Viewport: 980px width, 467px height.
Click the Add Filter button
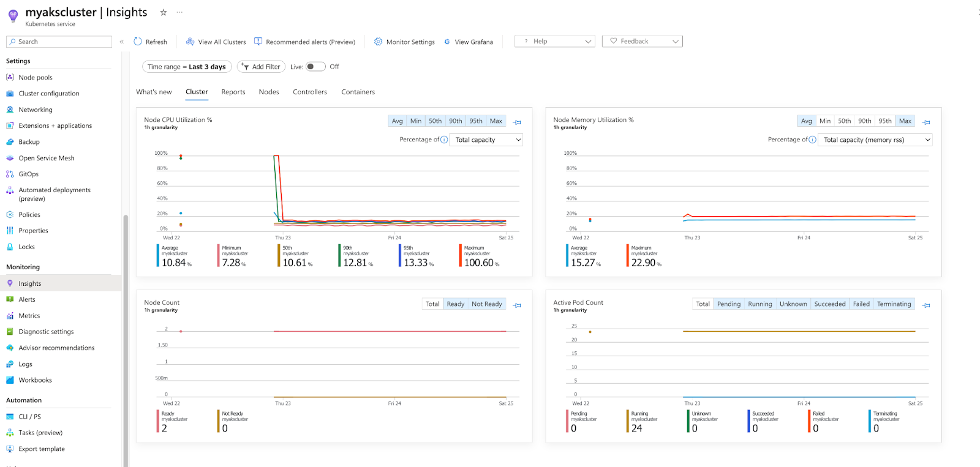tap(261, 67)
